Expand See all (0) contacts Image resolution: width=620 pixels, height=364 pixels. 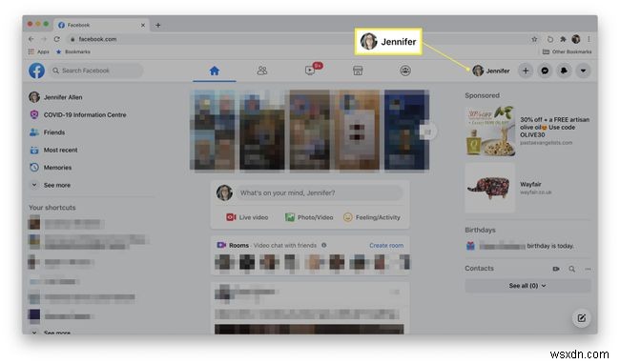pos(527,286)
